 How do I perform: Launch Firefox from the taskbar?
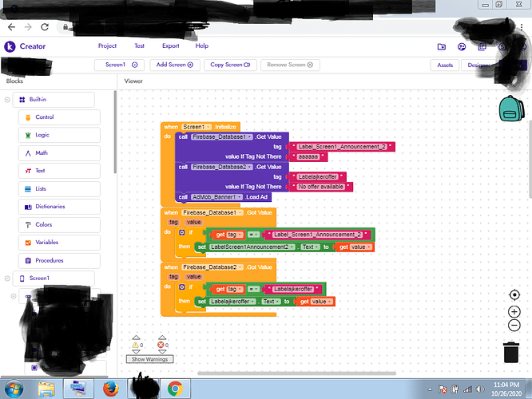(x=111, y=389)
